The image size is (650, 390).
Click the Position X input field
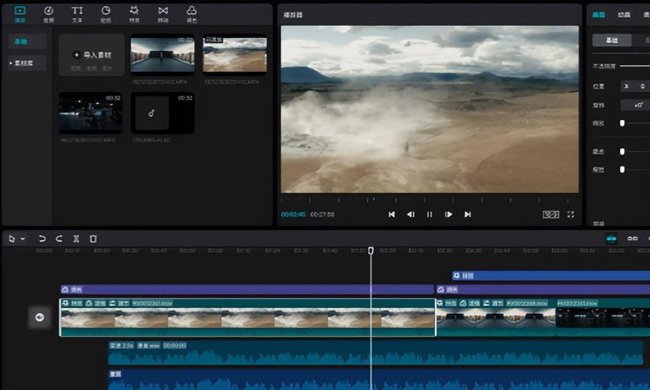tap(635, 86)
